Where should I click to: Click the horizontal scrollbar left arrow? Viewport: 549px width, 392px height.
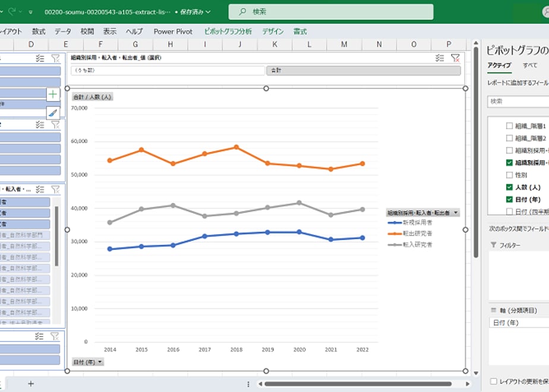[x=260, y=384]
